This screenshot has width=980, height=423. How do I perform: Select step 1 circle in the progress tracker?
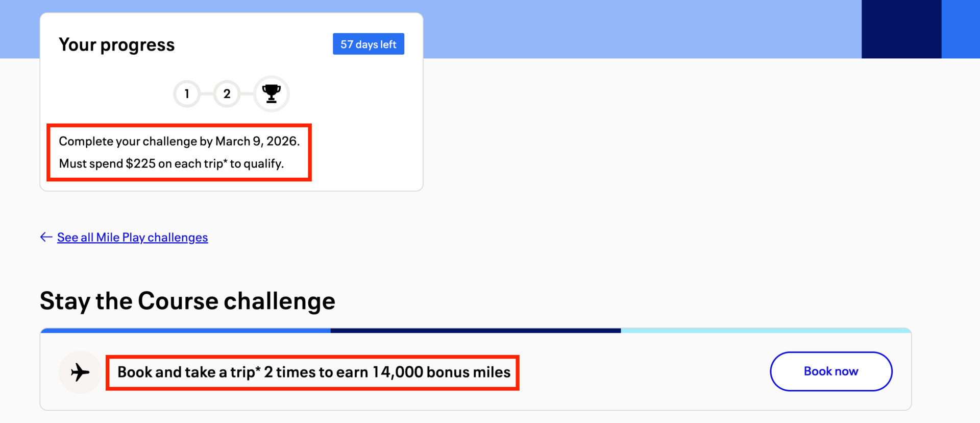tap(187, 93)
